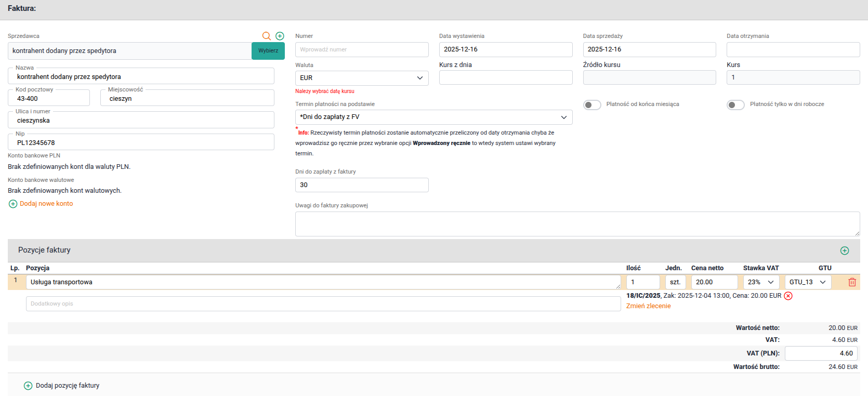This screenshot has height=396, width=868.
Task: Enable Płatność tylko w dni robocze switch
Action: point(735,104)
